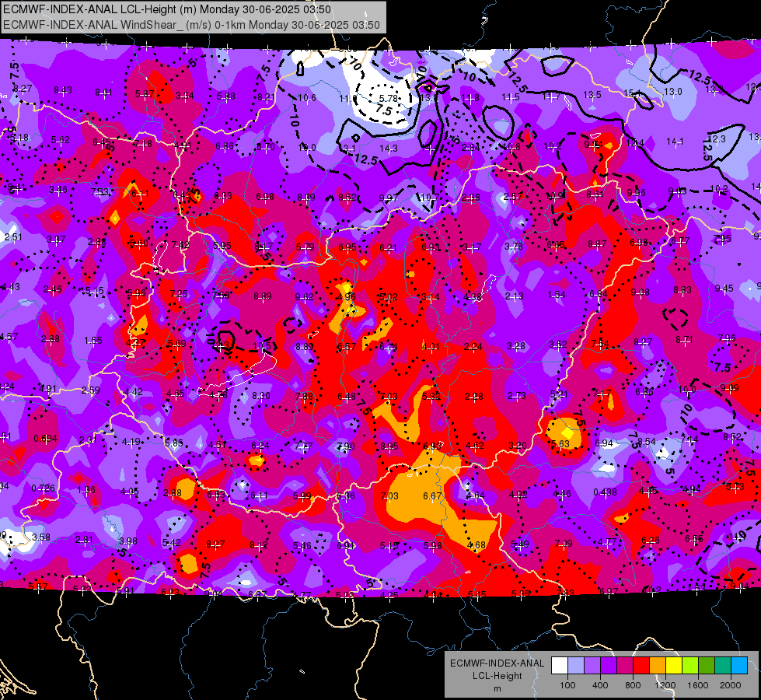761x700 pixels.
Task: Click the map value 3.20
Action: click(x=518, y=446)
